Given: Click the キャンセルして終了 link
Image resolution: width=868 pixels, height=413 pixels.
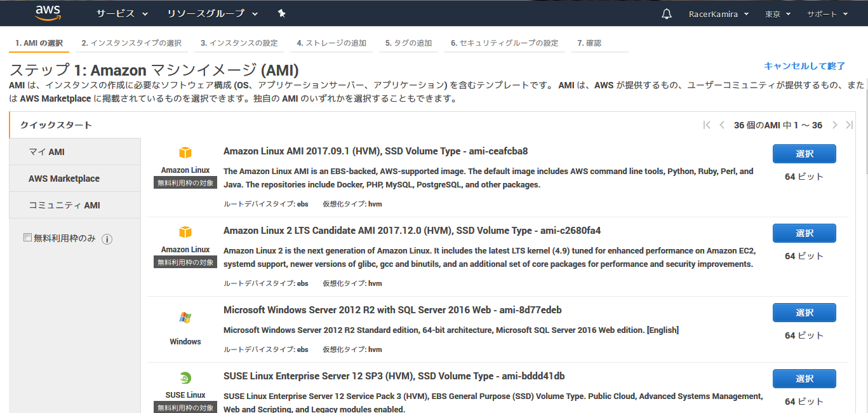Looking at the screenshot, I should coord(805,66).
